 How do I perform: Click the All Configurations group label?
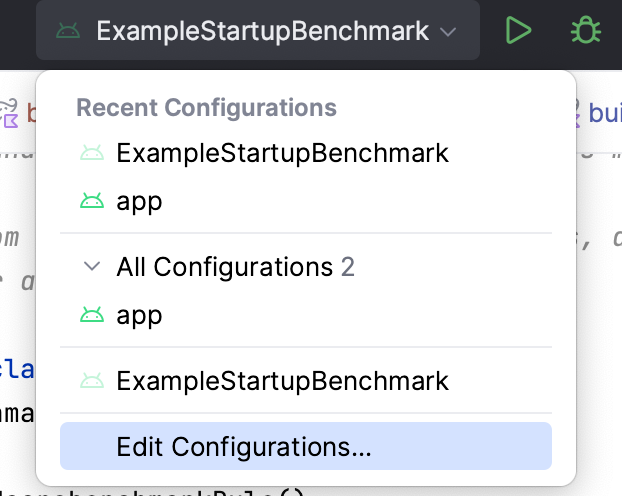click(224, 267)
